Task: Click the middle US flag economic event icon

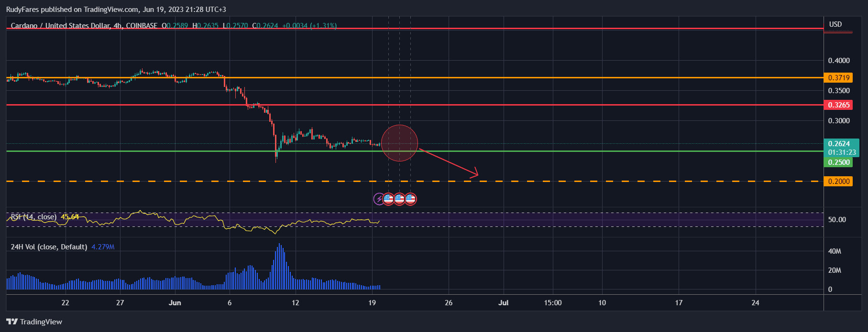Action: coord(399,199)
